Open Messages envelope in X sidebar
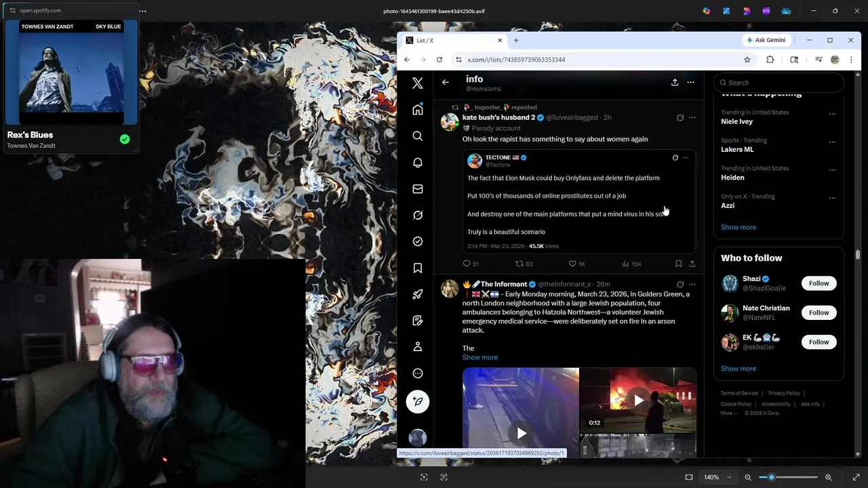This screenshot has width=868, height=488. click(x=418, y=189)
